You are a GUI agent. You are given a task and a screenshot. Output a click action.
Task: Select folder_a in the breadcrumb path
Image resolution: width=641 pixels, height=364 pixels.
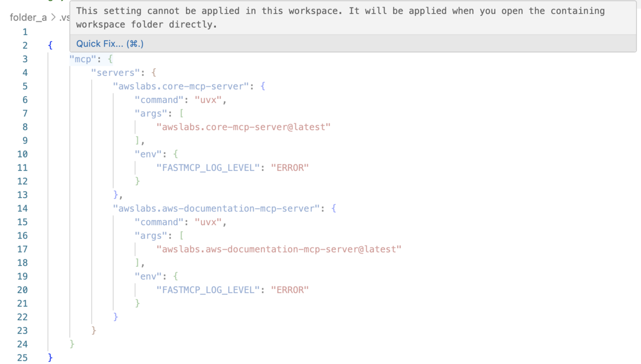[28, 18]
